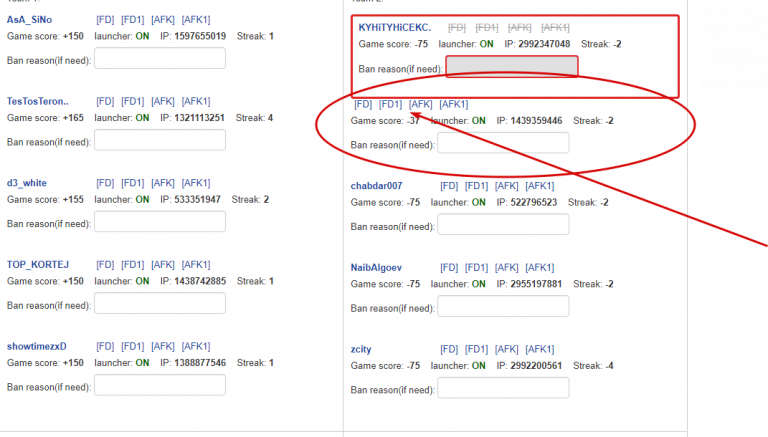Click AFK1 link for chabdar007

click(540, 186)
